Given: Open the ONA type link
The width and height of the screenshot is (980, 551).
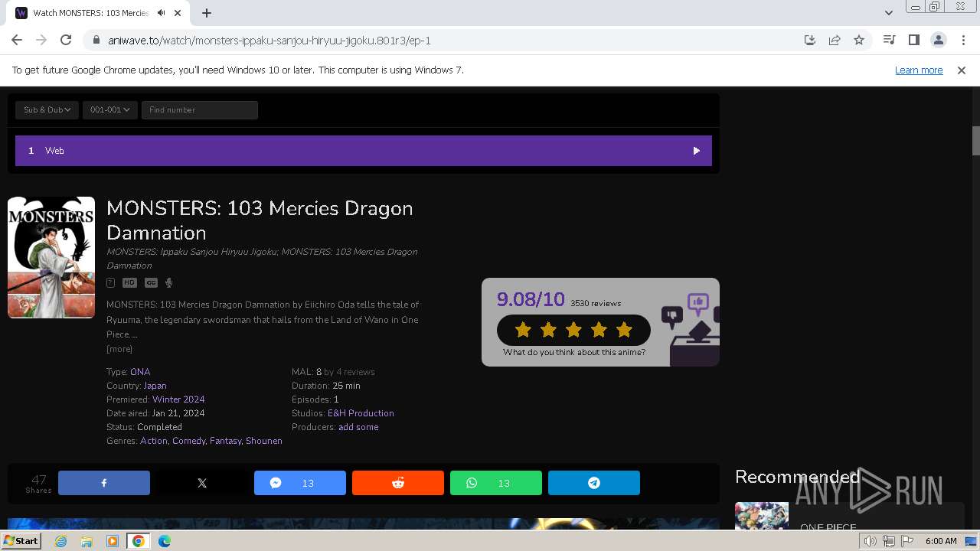Looking at the screenshot, I should click(x=140, y=372).
